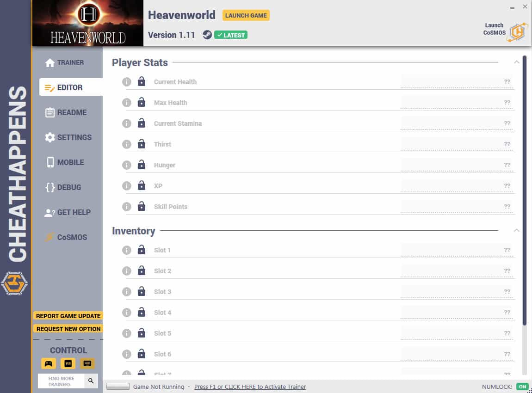Screen dimensions: 532x393
Task: Click the Steam platform icon
Action: point(207,35)
